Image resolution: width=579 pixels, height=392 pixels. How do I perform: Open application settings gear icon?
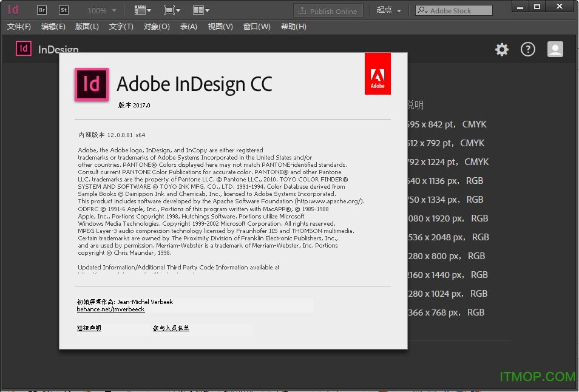point(502,49)
